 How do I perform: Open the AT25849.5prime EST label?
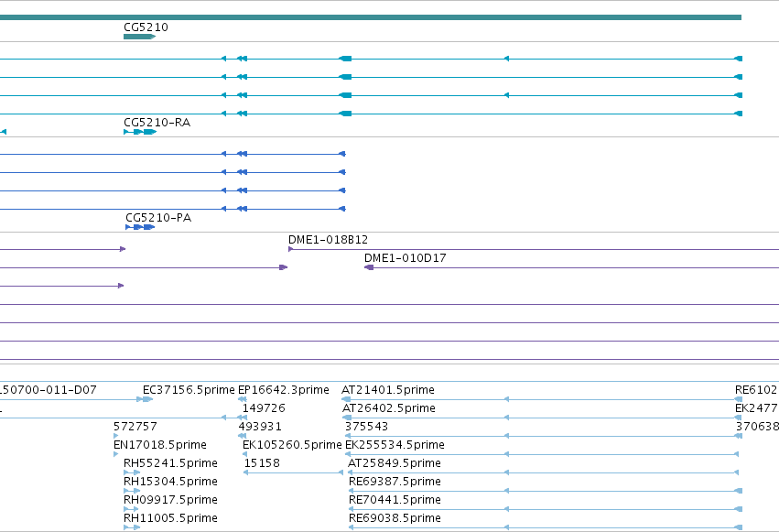395,463
